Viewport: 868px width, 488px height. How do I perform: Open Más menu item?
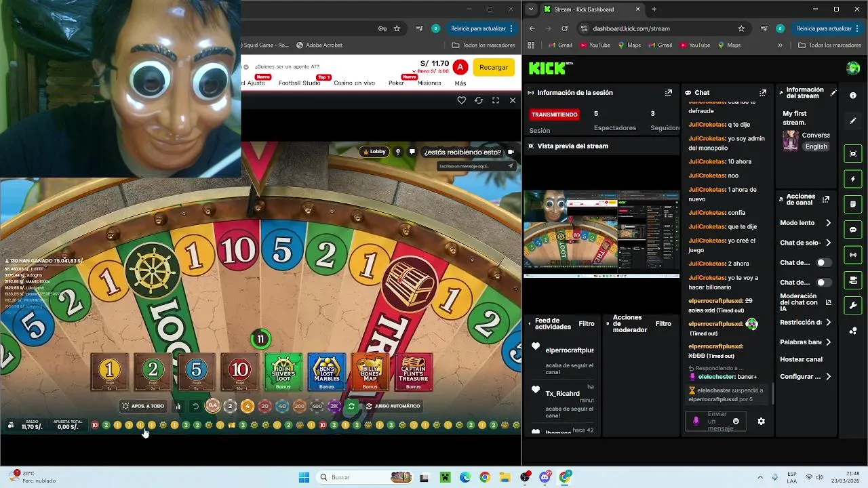click(460, 83)
